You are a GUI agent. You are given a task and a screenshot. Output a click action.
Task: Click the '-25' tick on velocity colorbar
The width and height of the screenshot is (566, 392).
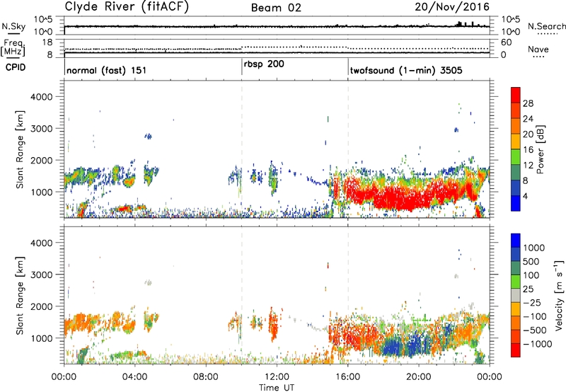click(531, 302)
